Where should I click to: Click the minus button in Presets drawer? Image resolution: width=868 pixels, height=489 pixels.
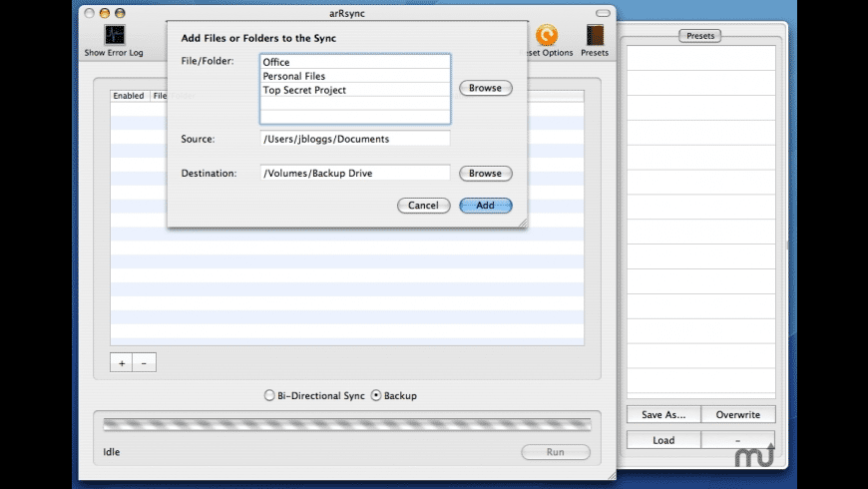pyautogui.click(x=738, y=440)
